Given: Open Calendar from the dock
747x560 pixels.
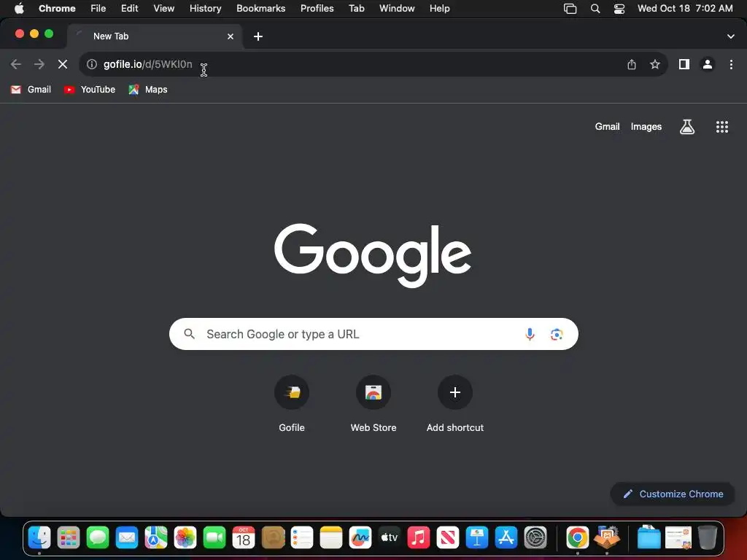Looking at the screenshot, I should click(244, 538).
